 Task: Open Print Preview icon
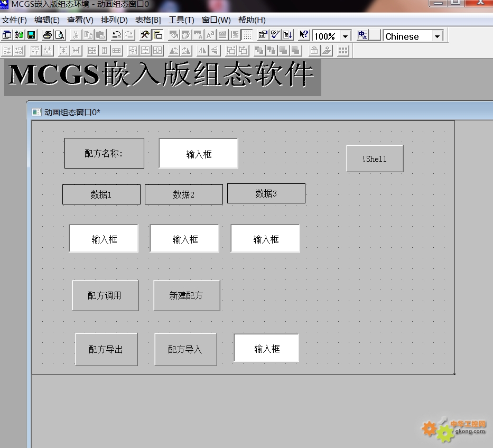tap(60, 35)
